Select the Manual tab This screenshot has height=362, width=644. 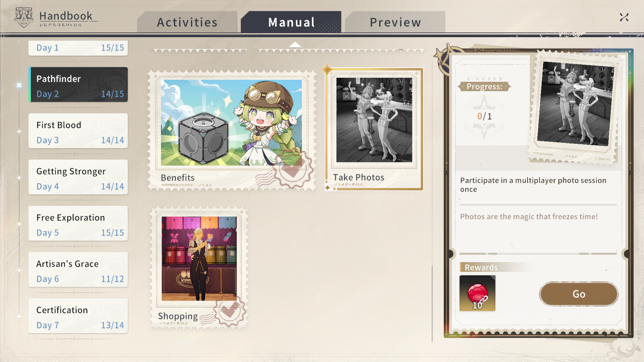pyautogui.click(x=291, y=22)
